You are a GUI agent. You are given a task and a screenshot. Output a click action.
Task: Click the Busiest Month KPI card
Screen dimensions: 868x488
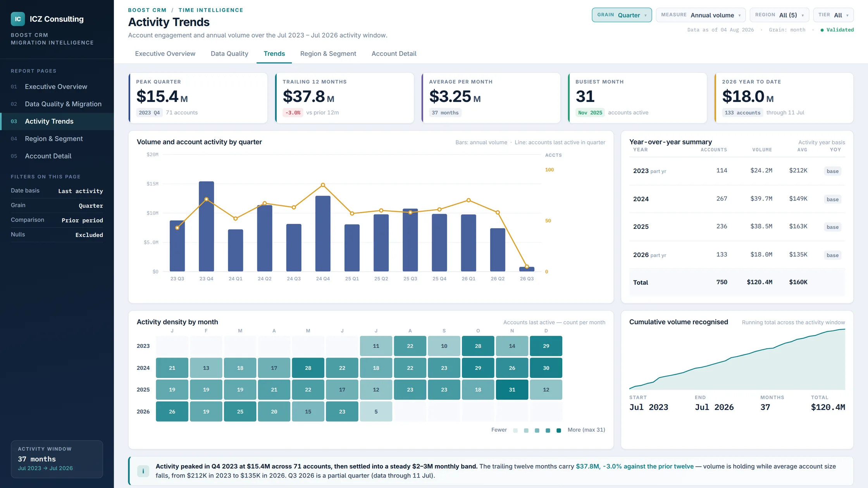tap(637, 98)
